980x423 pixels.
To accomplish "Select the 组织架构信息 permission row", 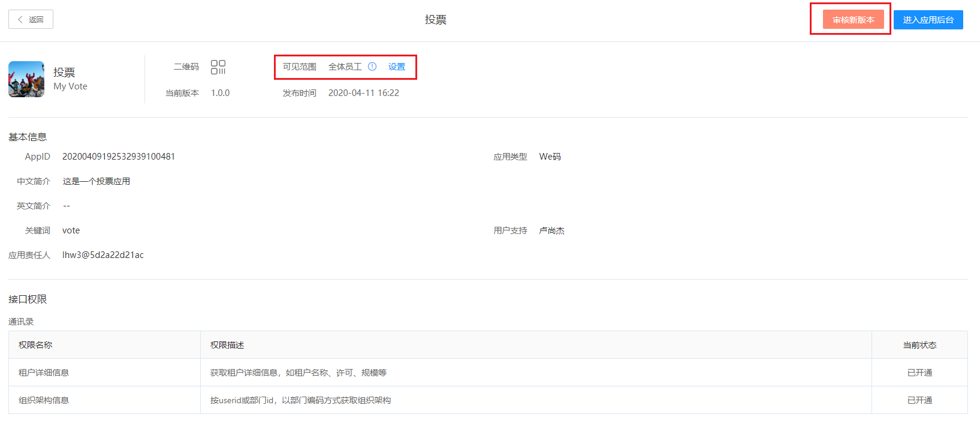I will [x=44, y=400].
